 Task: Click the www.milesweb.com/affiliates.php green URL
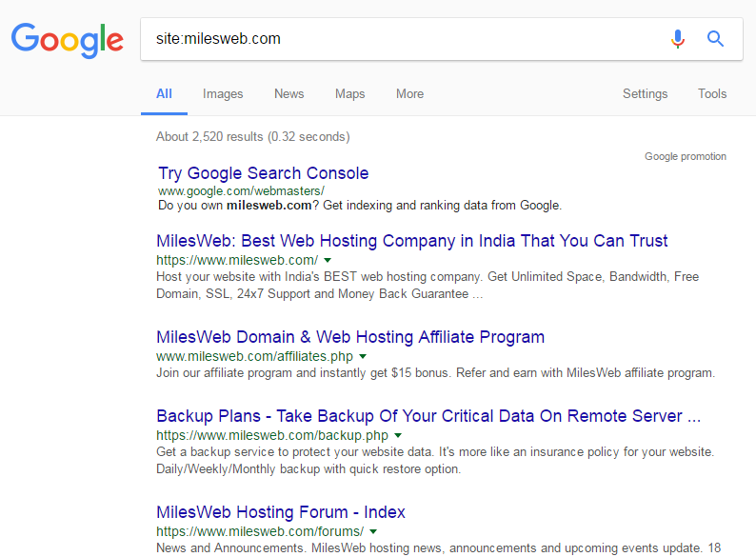(254, 356)
